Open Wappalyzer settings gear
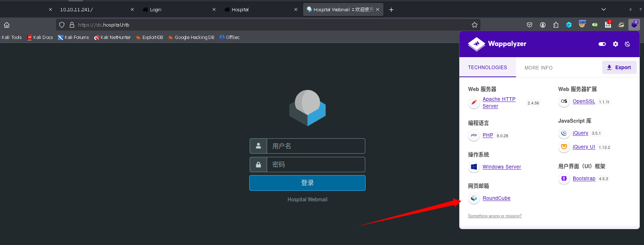 (x=615, y=44)
